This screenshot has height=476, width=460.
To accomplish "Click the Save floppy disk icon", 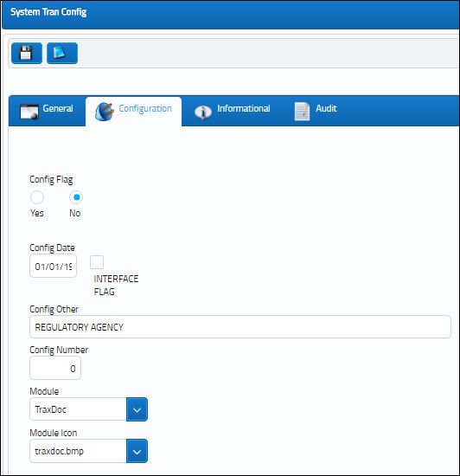I will tap(27, 53).
